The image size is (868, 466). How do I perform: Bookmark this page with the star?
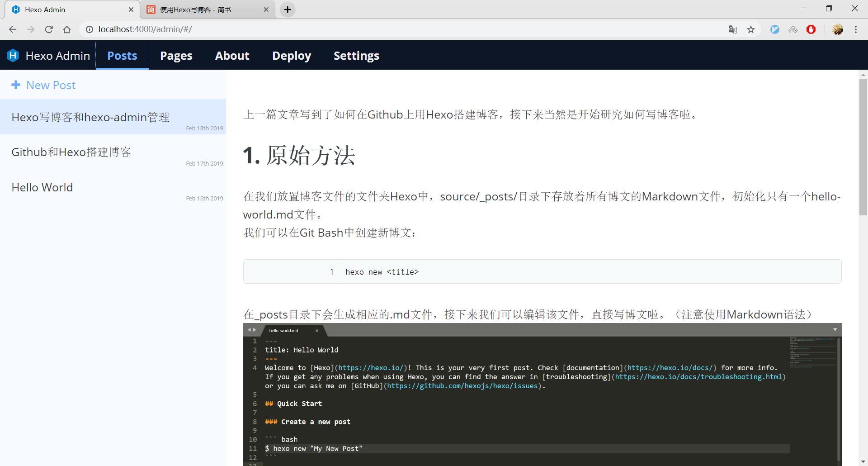pos(751,29)
